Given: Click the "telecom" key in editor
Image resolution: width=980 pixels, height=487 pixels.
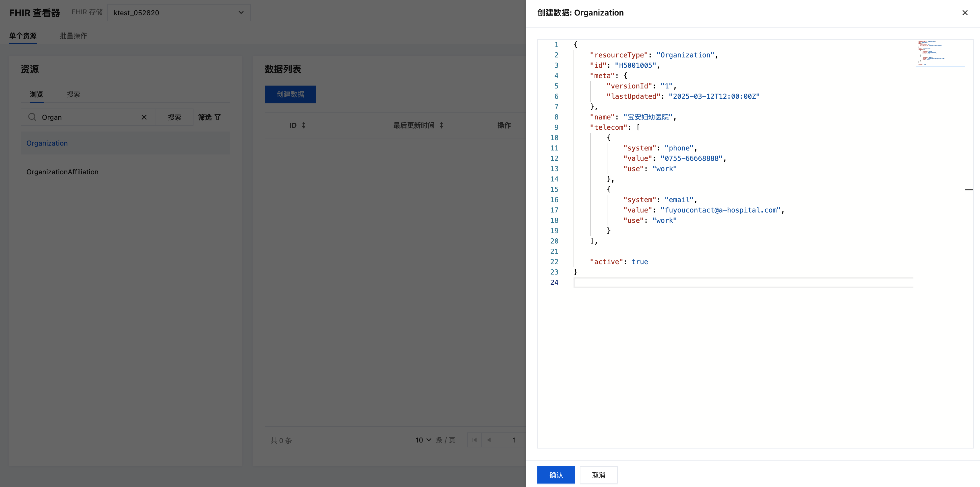Looking at the screenshot, I should coord(609,127).
